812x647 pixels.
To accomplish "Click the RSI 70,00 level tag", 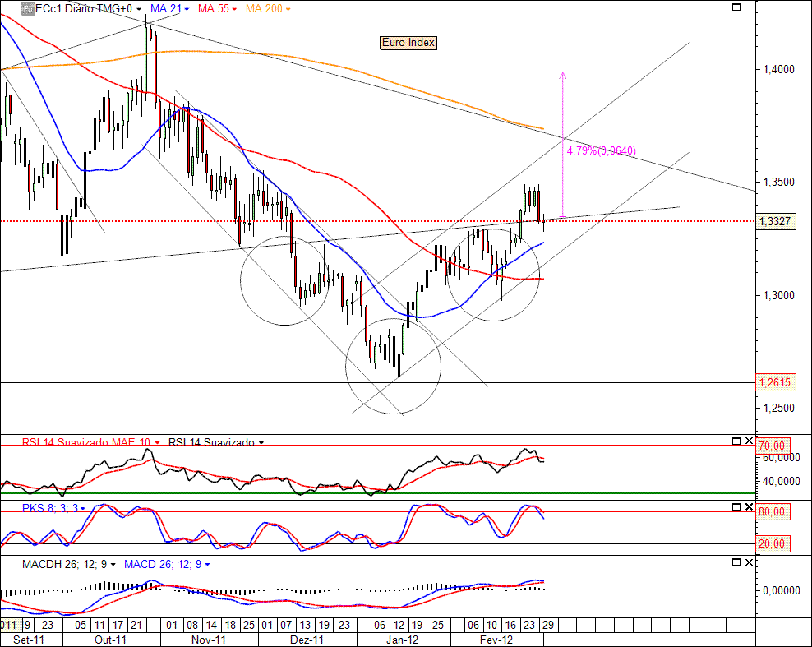I will click(x=772, y=446).
